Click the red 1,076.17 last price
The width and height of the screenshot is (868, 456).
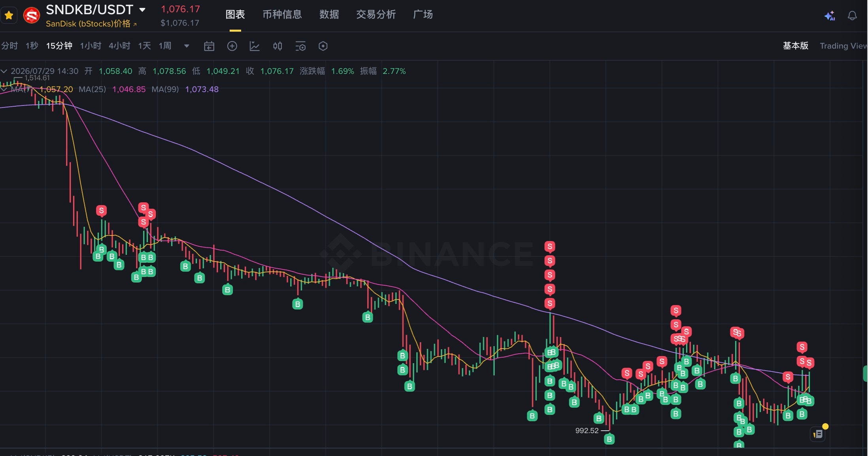pyautogui.click(x=180, y=9)
